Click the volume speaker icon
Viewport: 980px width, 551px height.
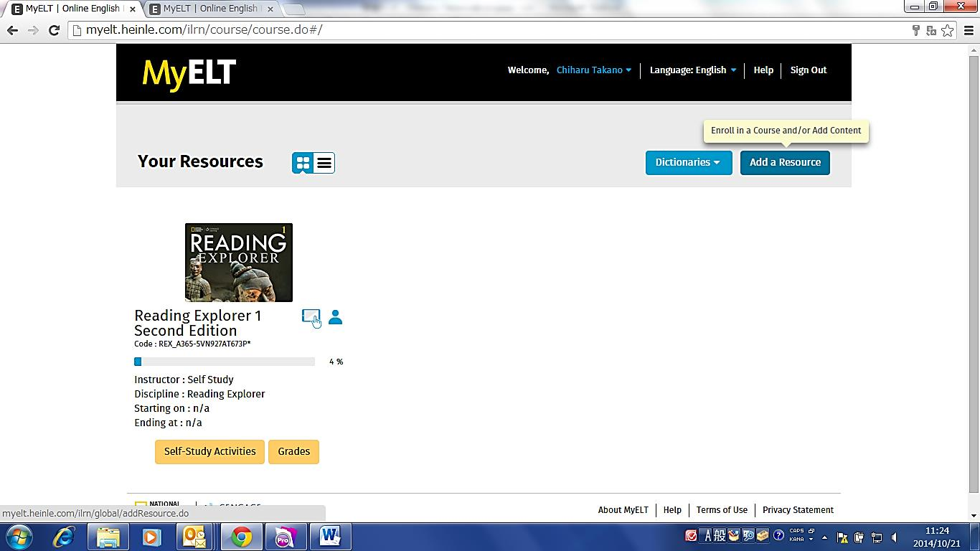[895, 537]
